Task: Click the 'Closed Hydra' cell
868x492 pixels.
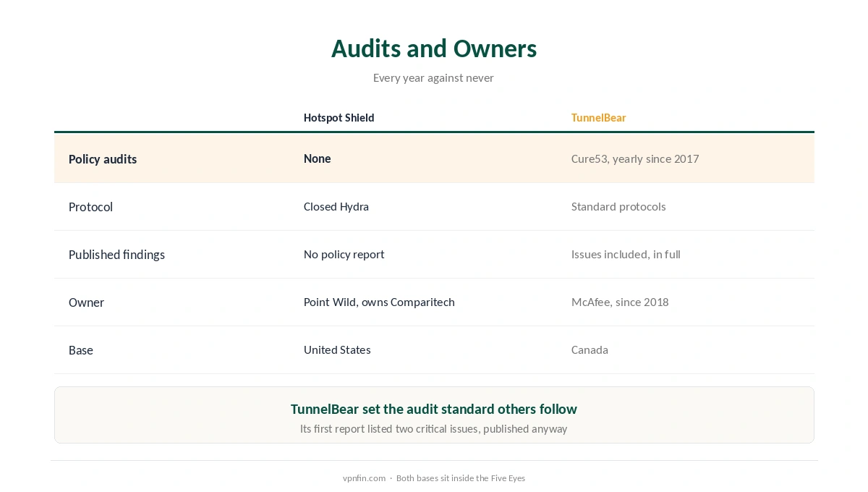Action: coord(336,206)
